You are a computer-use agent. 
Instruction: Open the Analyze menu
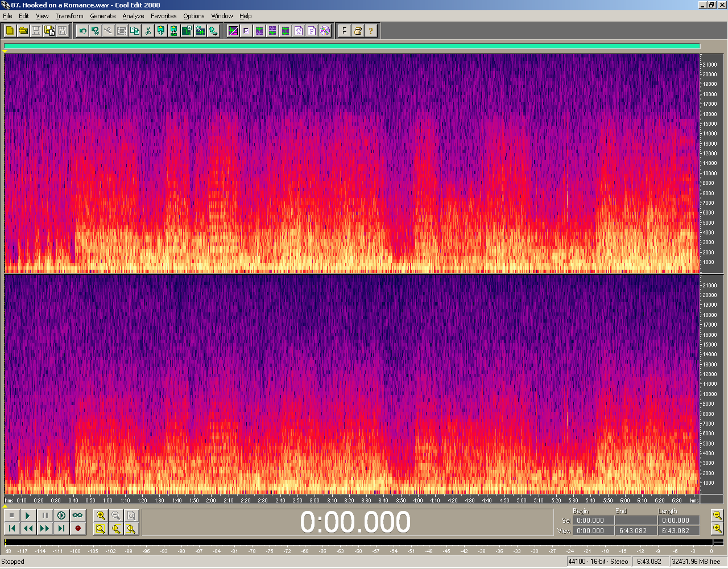[133, 16]
